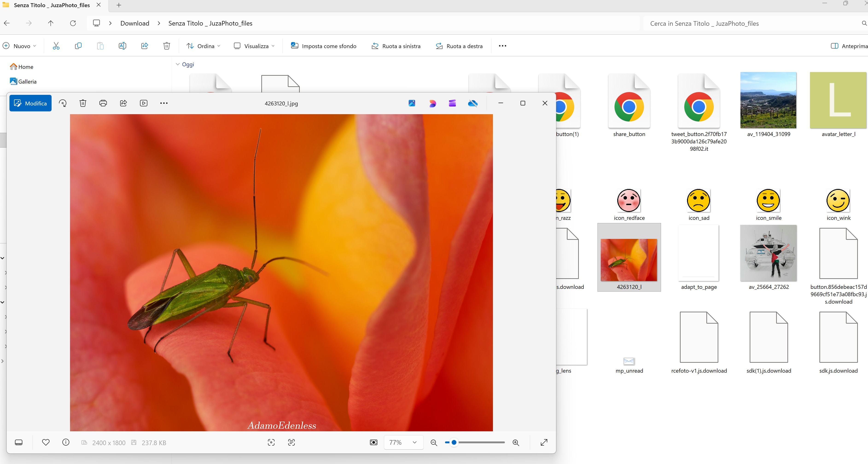The image size is (868, 464).
Task: Add photo to favorites with heart icon
Action: tap(46, 442)
